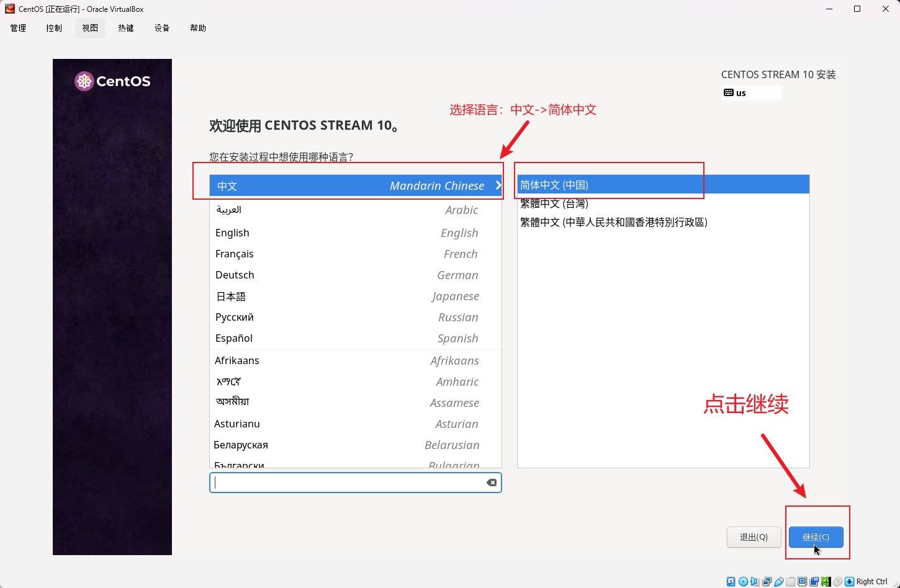
Task: Select the Arabic language row
Action: click(x=356, y=210)
